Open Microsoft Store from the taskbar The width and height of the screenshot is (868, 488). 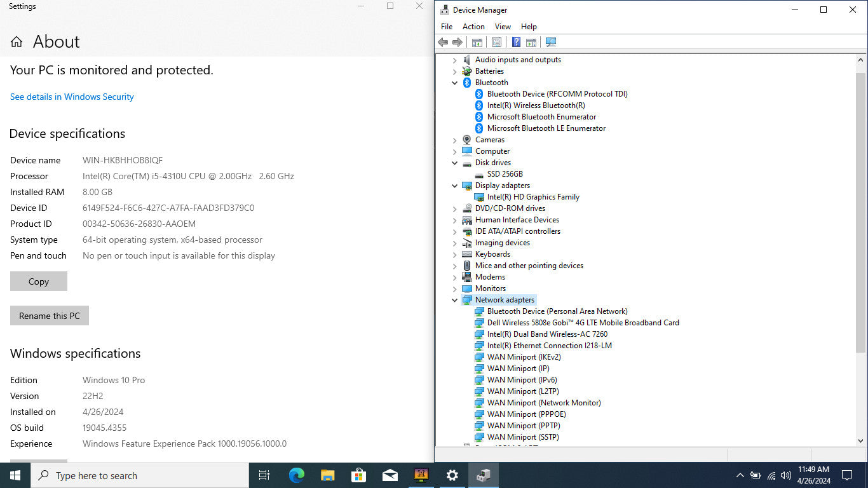point(358,475)
